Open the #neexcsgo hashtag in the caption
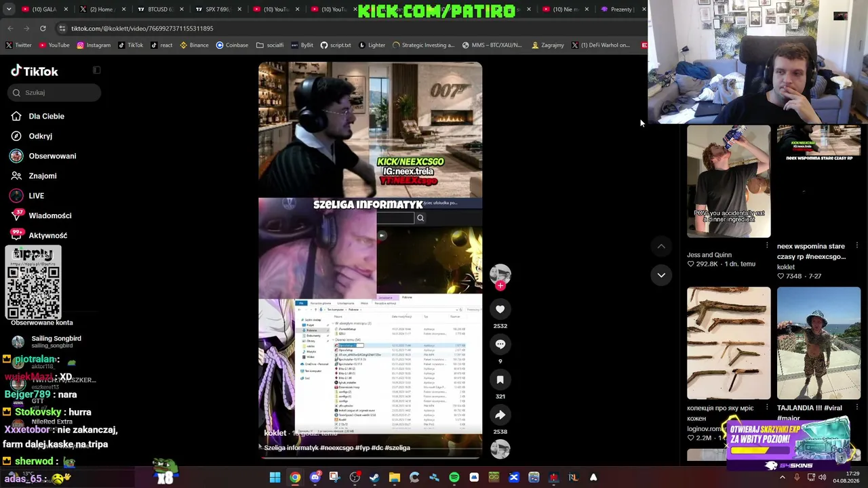This screenshot has width=868, height=488. [336, 447]
